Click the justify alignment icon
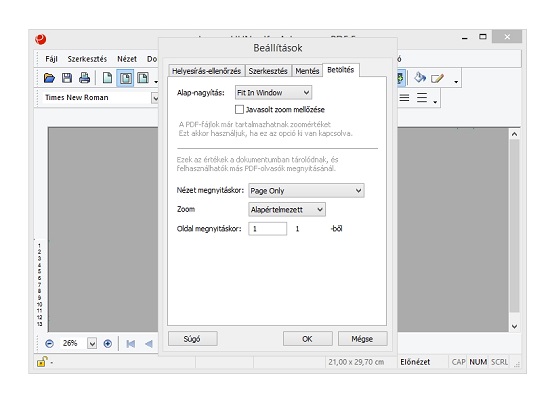The width and height of the screenshot is (550, 395). 404,98
